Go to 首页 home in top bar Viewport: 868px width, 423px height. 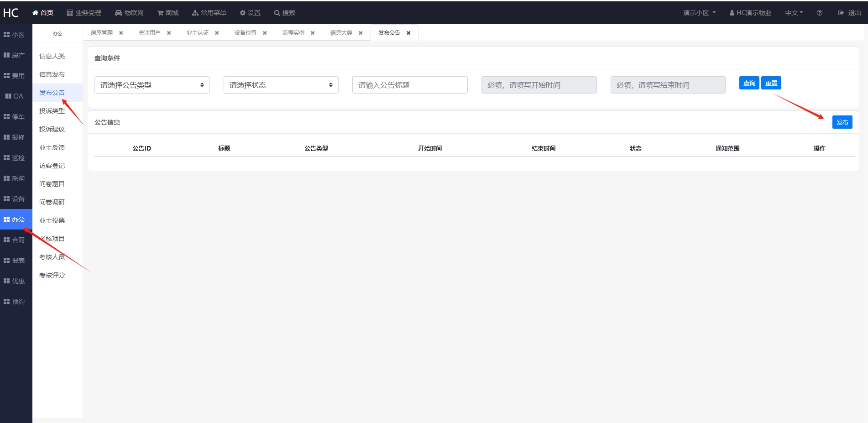(42, 13)
